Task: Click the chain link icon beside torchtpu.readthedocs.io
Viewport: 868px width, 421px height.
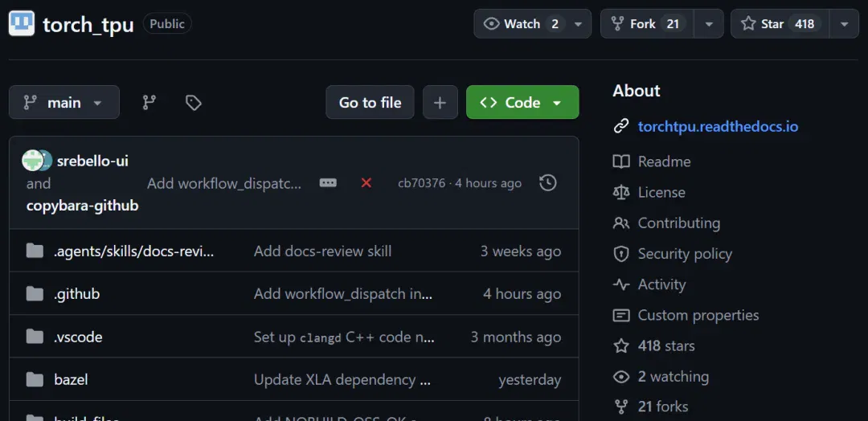Action: pyautogui.click(x=621, y=127)
